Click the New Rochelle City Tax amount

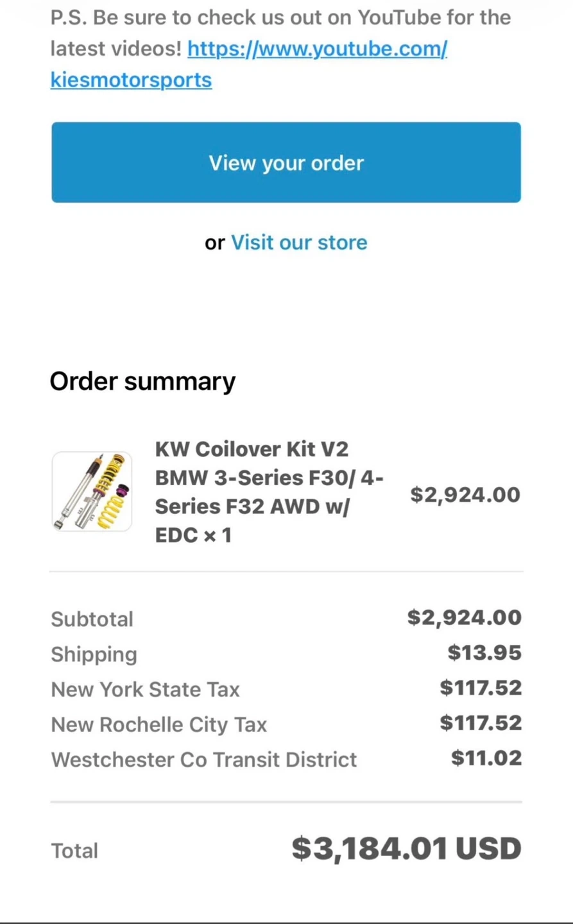pos(481,723)
